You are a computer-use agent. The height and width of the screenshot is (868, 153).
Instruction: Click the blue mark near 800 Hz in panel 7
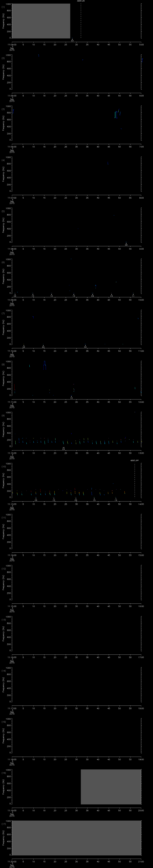33,317
